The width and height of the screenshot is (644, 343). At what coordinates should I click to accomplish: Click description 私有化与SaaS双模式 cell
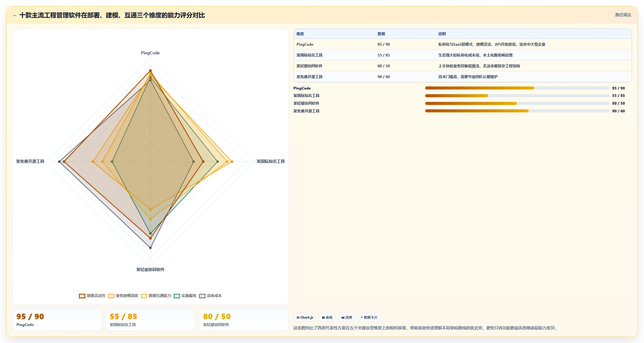click(x=492, y=44)
